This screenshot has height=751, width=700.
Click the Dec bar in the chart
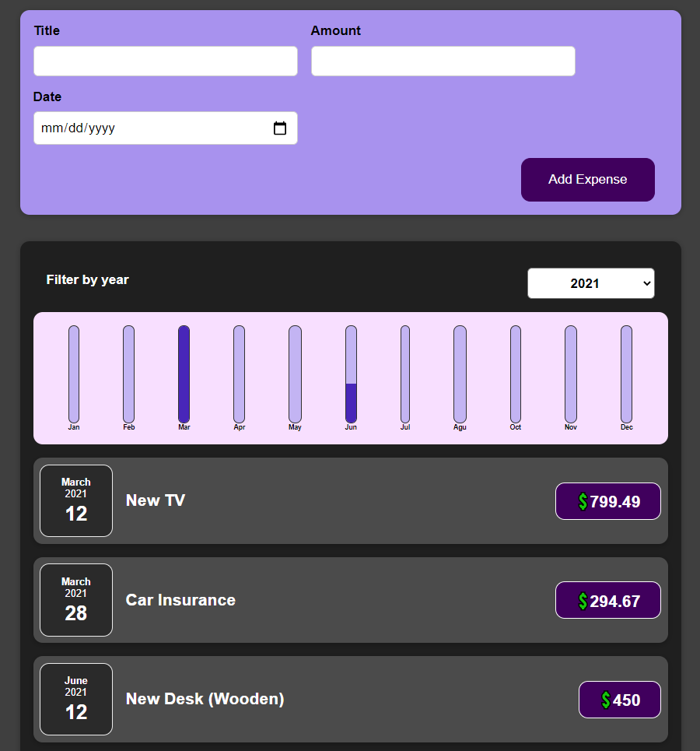(626, 374)
